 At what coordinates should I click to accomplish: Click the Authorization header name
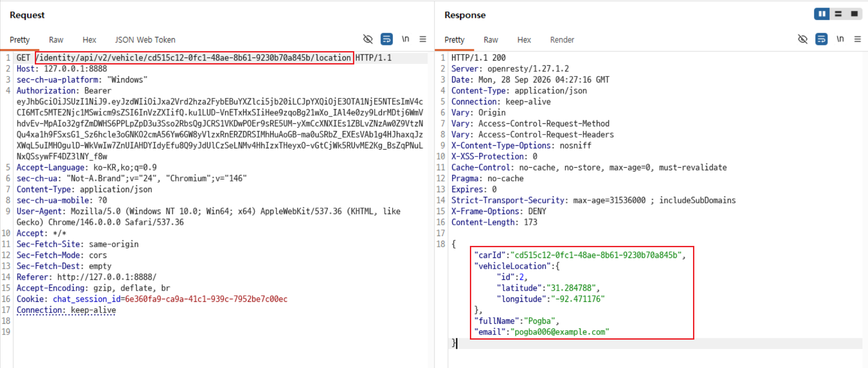coord(46,91)
